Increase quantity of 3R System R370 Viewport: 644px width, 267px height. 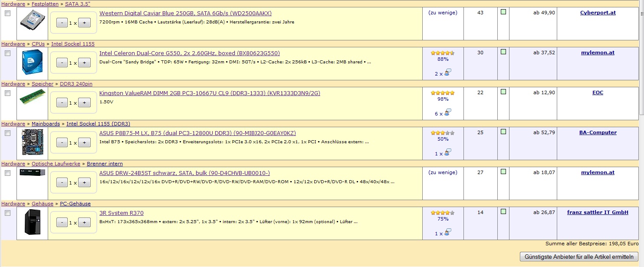84,222
